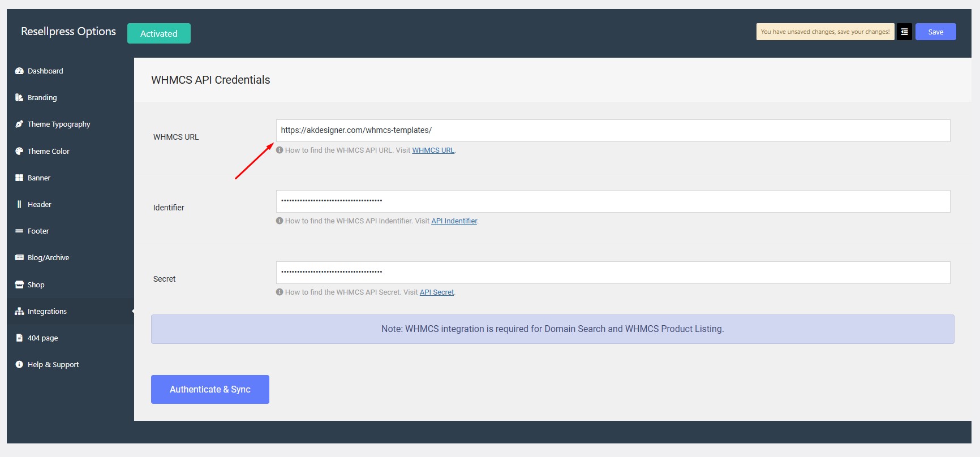The height and width of the screenshot is (457, 980).
Task: Click the Save button
Action: 936,32
